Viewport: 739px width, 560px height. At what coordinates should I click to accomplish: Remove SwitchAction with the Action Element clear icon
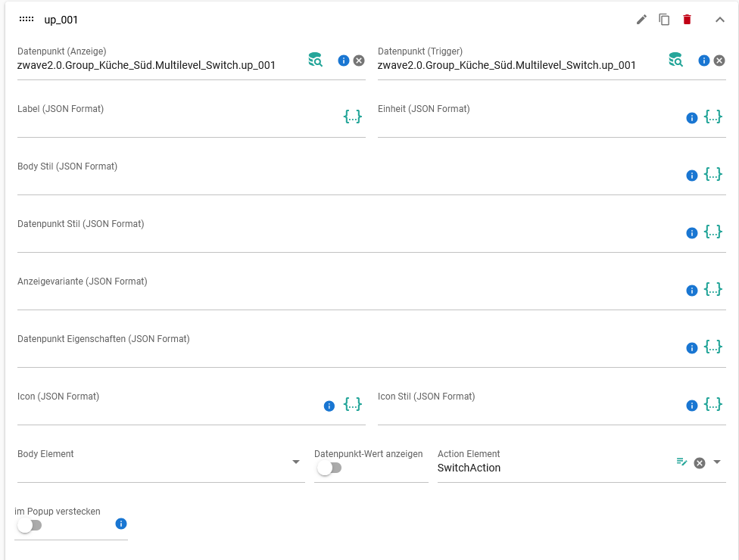(x=700, y=463)
